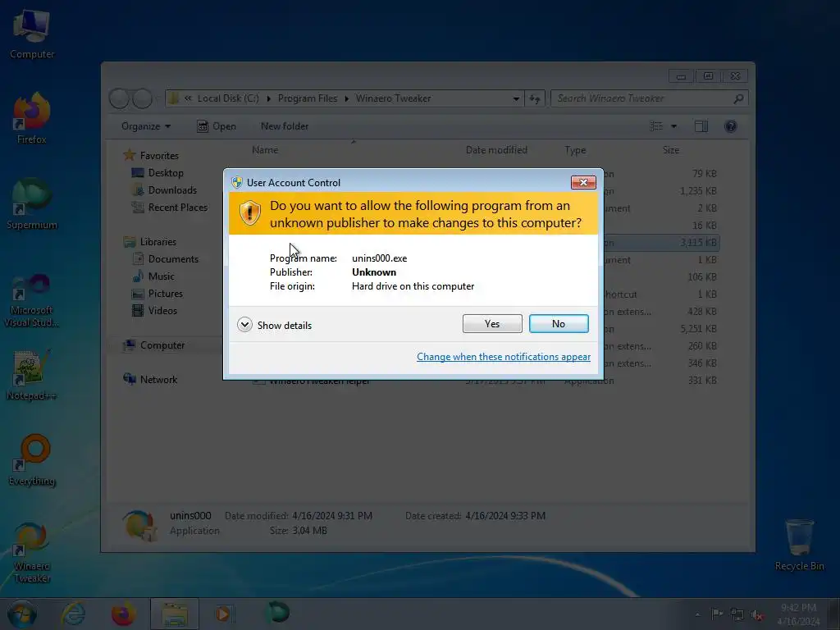Open Change when these notifications appear link
Image resolution: width=840 pixels, height=630 pixels.
click(x=504, y=357)
